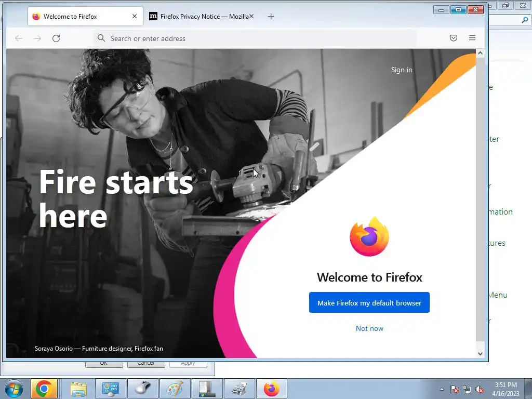Click the muted volume tray icon
Screen dimensions: 532x399
(480, 389)
